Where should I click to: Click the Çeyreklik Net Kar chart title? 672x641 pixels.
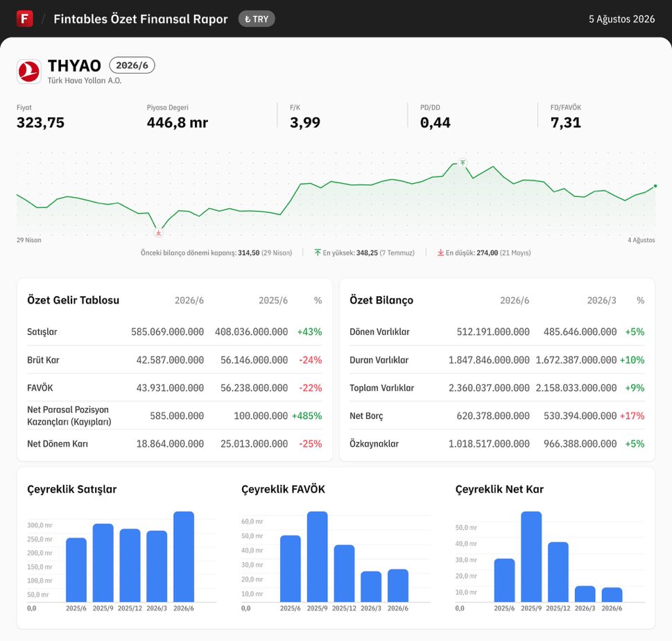[x=499, y=489]
